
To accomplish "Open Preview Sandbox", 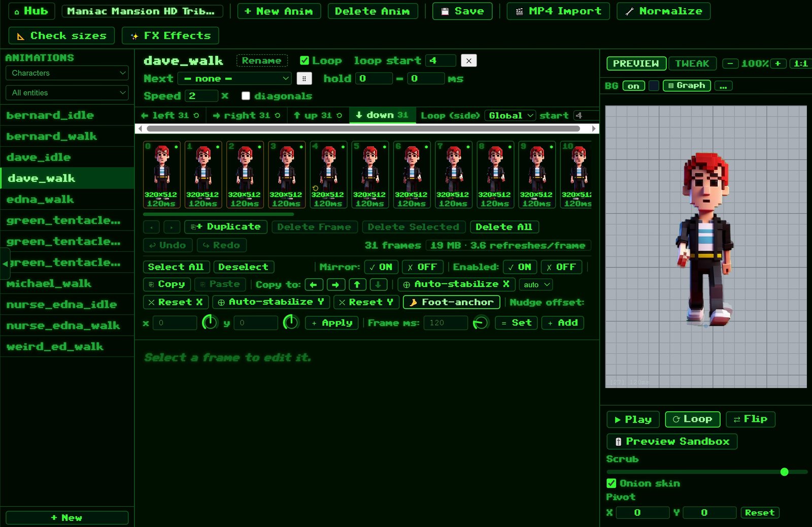I will (672, 442).
